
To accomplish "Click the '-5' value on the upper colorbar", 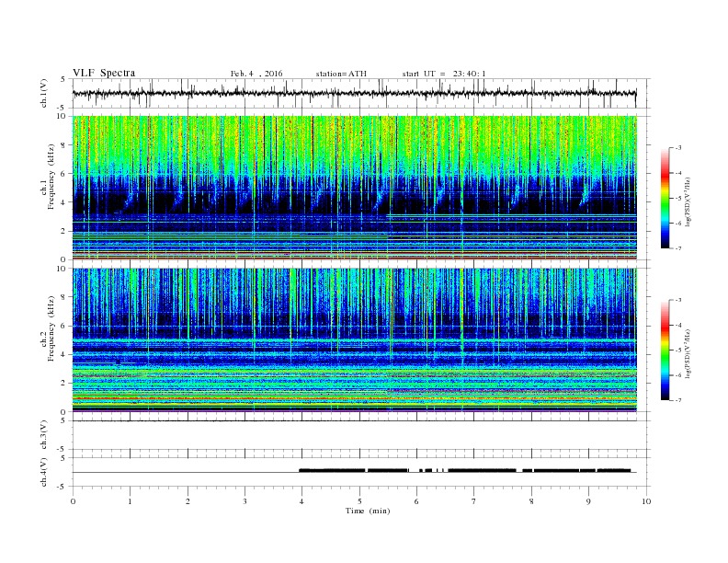I will (677, 198).
